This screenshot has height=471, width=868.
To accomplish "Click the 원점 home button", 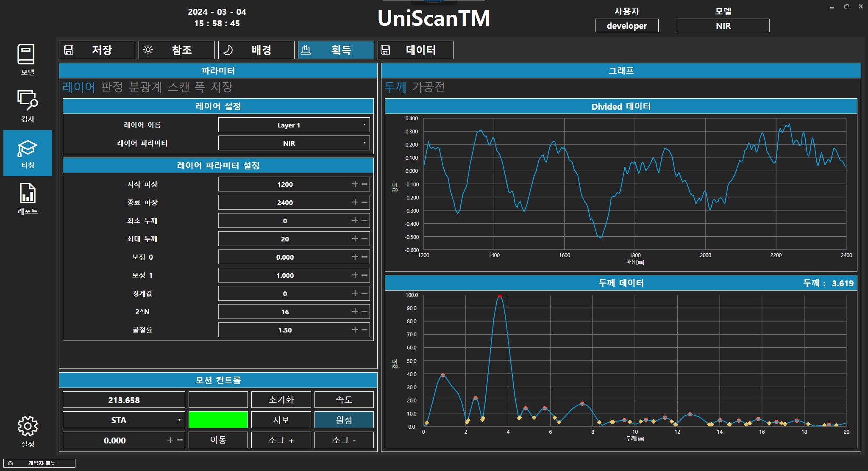I will (x=344, y=420).
